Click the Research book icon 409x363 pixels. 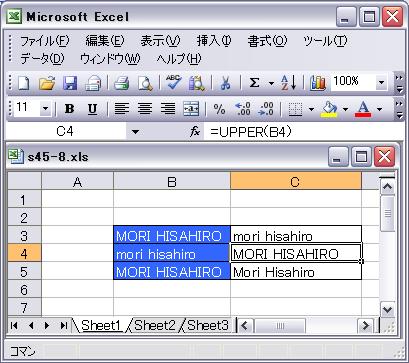pyautogui.click(x=197, y=83)
